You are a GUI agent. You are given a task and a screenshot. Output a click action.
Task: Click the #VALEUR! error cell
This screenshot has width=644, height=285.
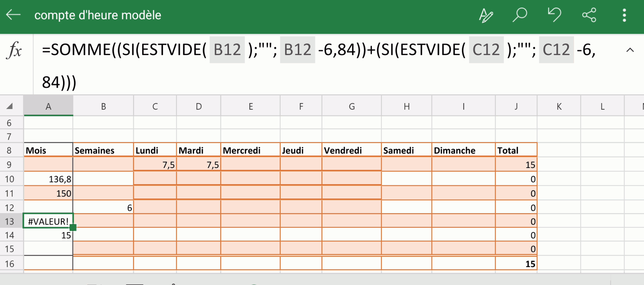pos(48,221)
